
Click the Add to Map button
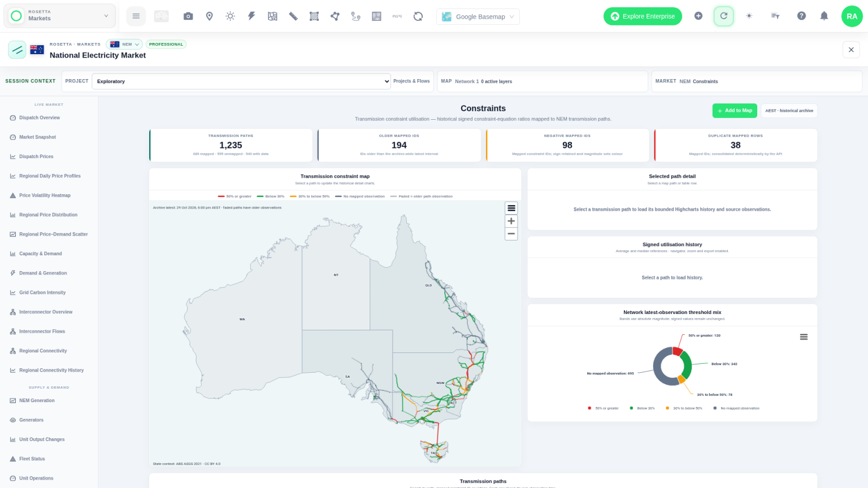(x=735, y=111)
